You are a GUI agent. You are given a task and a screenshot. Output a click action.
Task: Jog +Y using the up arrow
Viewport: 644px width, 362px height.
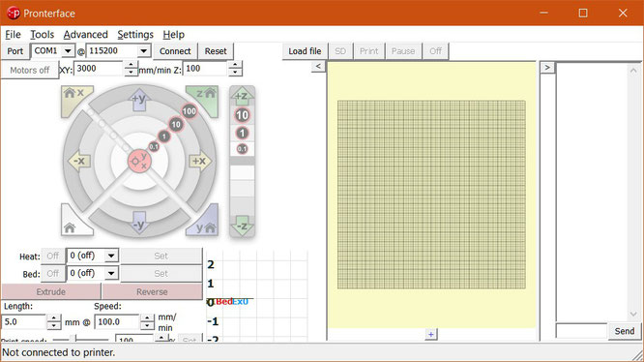tap(139, 100)
